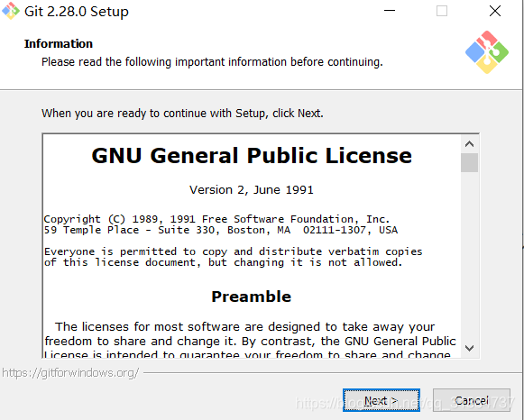Close the Git 2.28.0 Setup window
This screenshot has height=420, width=524.
pyautogui.click(x=495, y=11)
